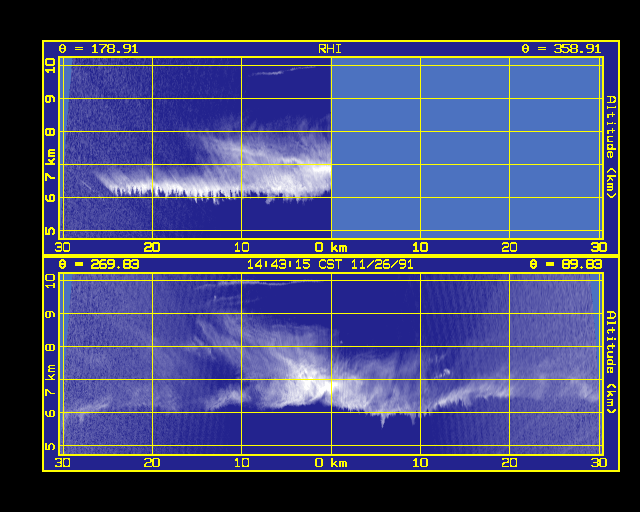Select the upper panel 6 altitude tick label
This screenshot has width=640, height=512.
50,198
